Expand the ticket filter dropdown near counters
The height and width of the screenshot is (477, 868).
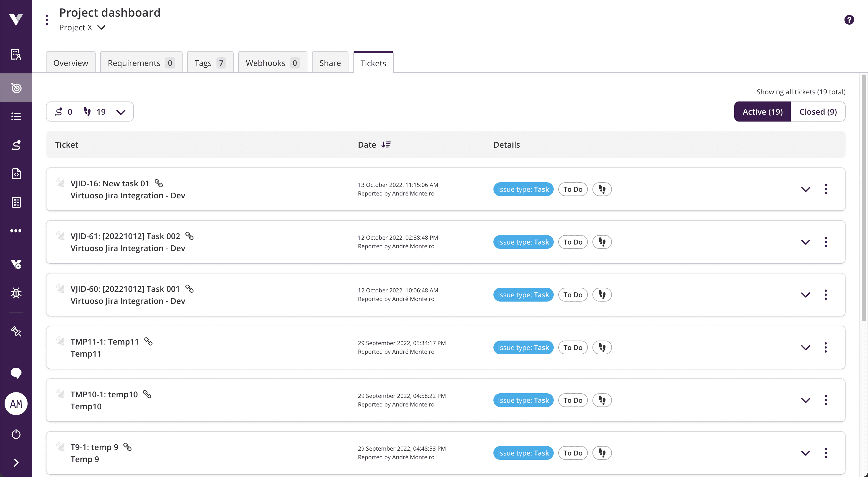(x=121, y=112)
